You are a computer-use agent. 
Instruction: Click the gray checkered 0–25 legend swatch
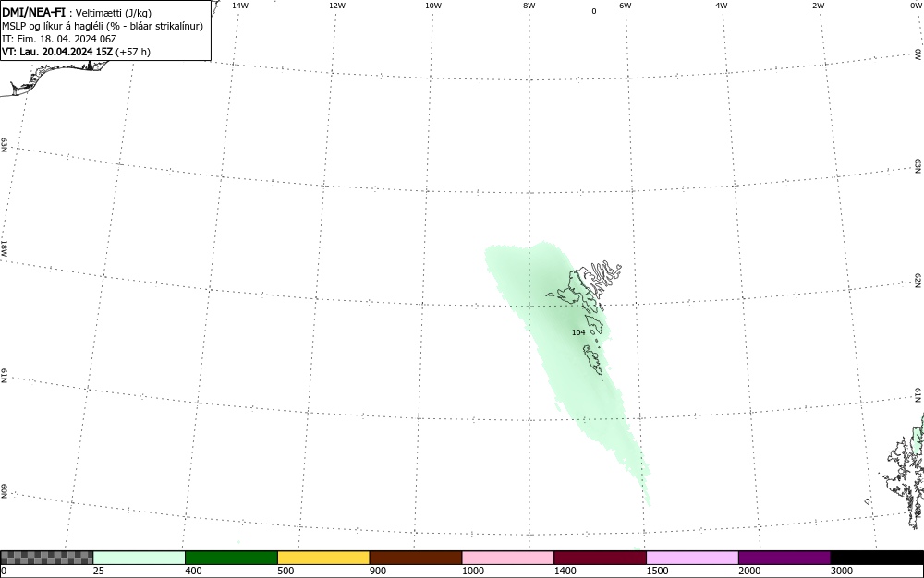pyautogui.click(x=46, y=558)
